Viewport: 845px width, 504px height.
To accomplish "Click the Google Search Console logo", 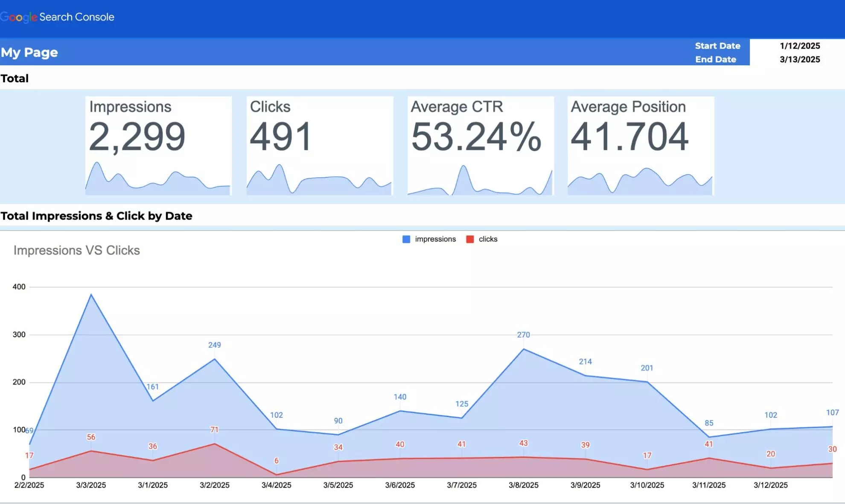I will [58, 16].
